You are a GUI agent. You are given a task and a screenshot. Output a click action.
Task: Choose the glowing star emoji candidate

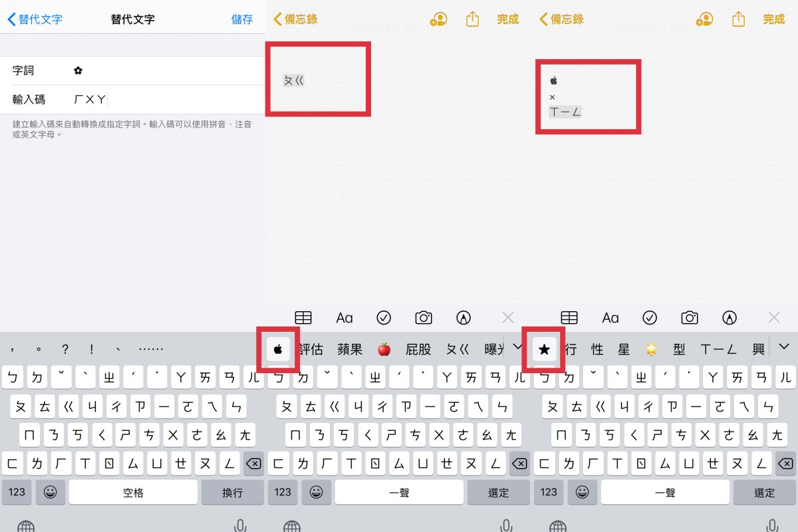[x=651, y=349]
